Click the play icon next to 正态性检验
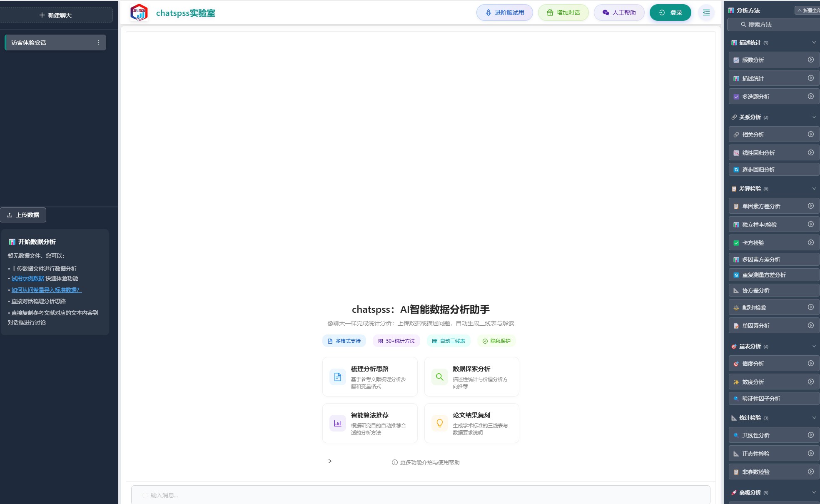Image resolution: width=820 pixels, height=504 pixels. (811, 453)
